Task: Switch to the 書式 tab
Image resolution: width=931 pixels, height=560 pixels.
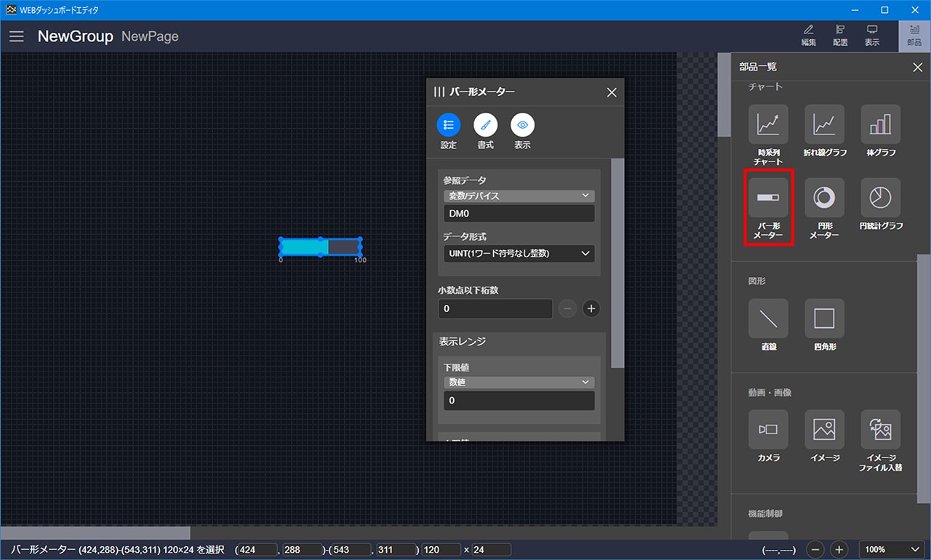Action: (x=485, y=125)
